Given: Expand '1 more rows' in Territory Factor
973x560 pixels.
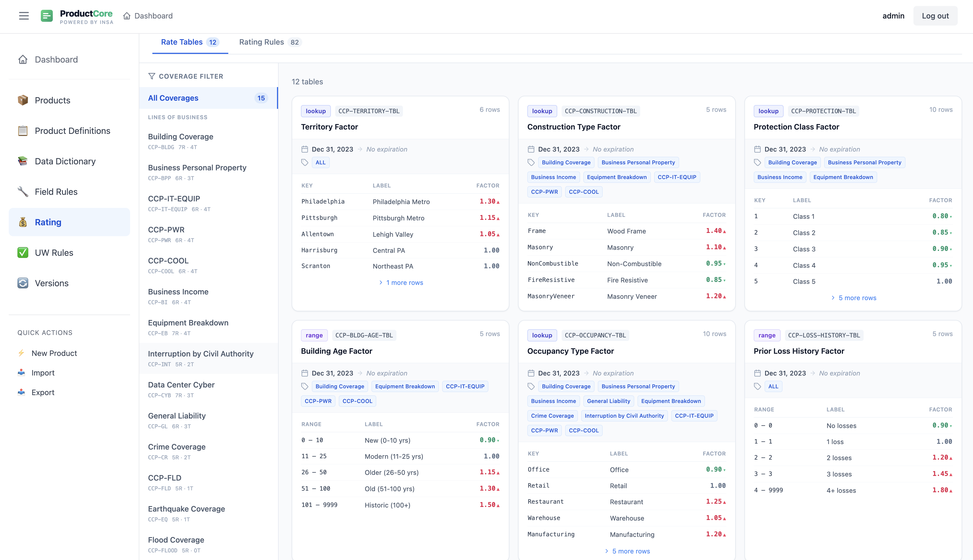Looking at the screenshot, I should coord(400,283).
